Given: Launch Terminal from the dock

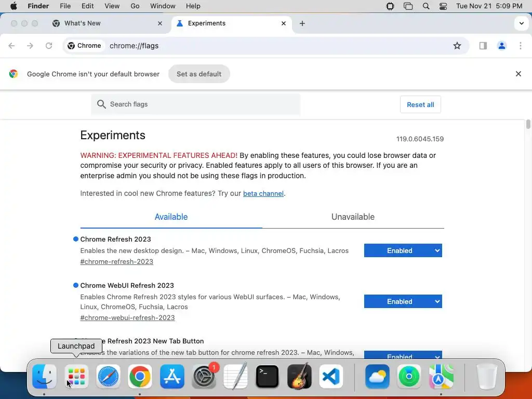Looking at the screenshot, I should (x=268, y=376).
